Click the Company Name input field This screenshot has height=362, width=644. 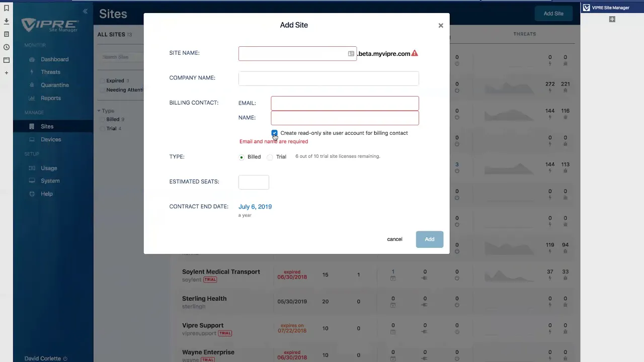click(329, 78)
